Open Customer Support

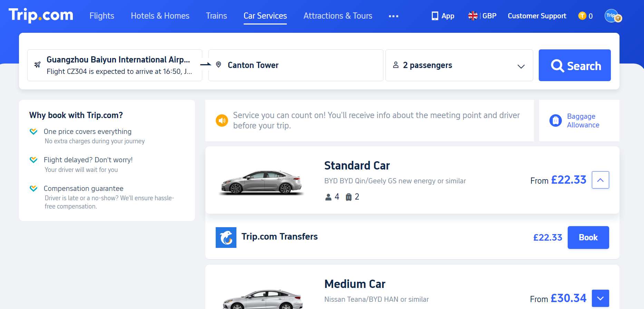click(x=537, y=16)
